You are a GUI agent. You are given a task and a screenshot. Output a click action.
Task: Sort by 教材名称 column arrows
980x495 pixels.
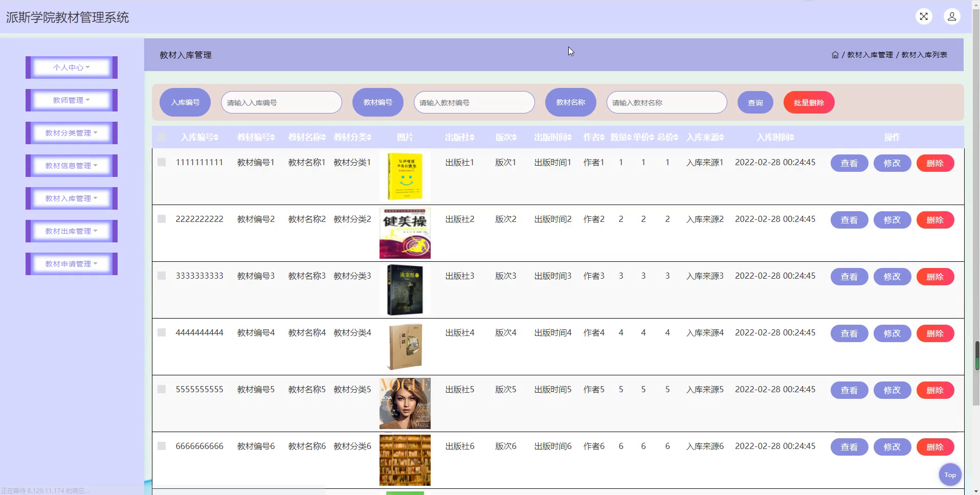[x=324, y=138]
